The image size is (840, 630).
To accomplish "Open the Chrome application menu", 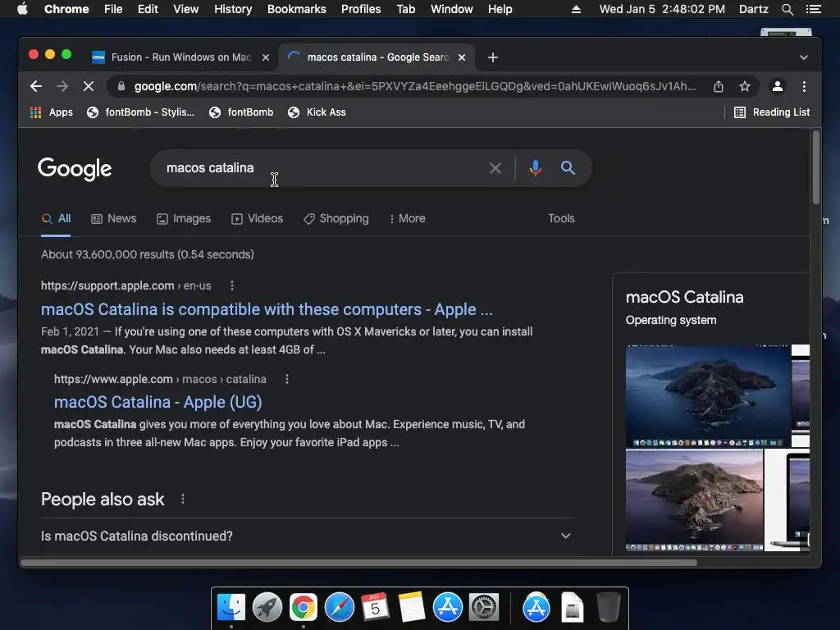I will 66,9.
